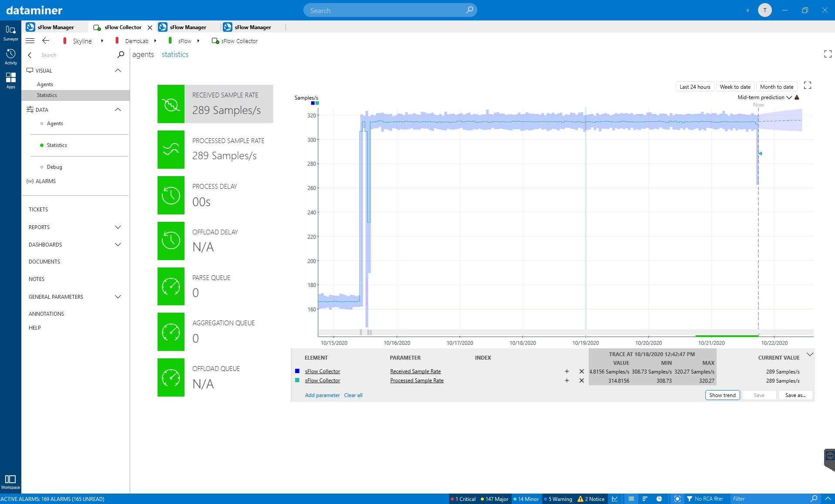The width and height of the screenshot is (835, 504).
Task: Toggle the 14 Minor alarm filter
Action: 526,499
